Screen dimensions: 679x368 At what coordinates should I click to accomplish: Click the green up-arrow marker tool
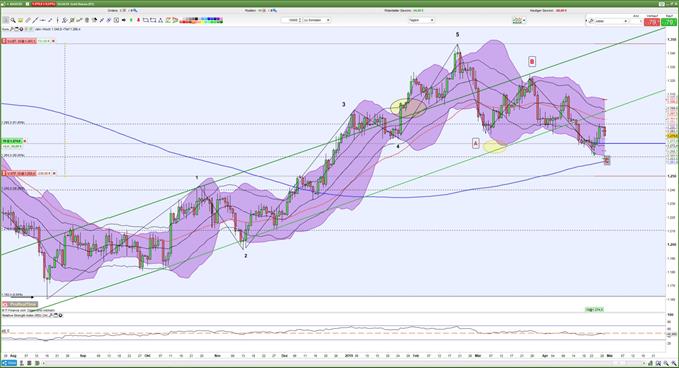click(x=131, y=20)
